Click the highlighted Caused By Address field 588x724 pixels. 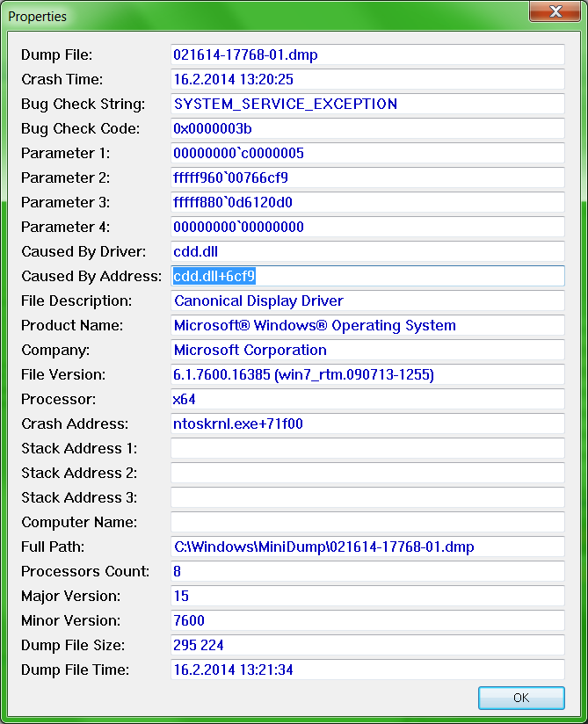367,276
